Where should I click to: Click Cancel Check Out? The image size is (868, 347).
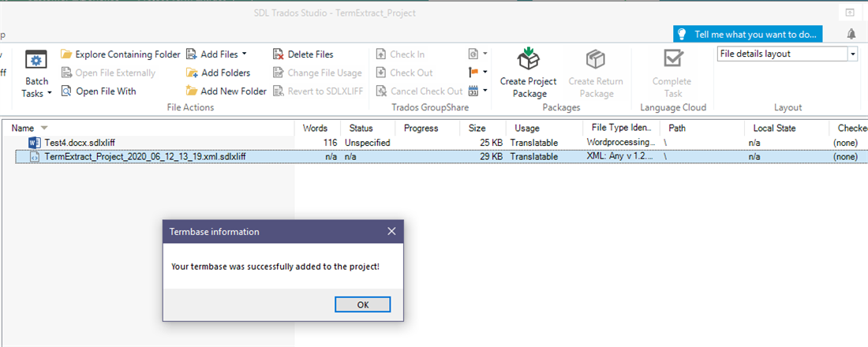pos(419,91)
